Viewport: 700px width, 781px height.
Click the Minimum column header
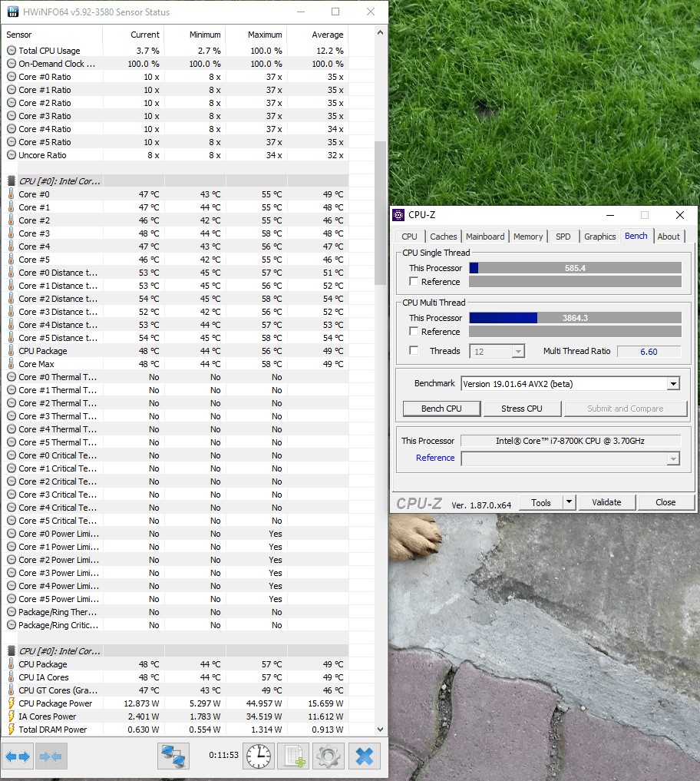pyautogui.click(x=195, y=35)
